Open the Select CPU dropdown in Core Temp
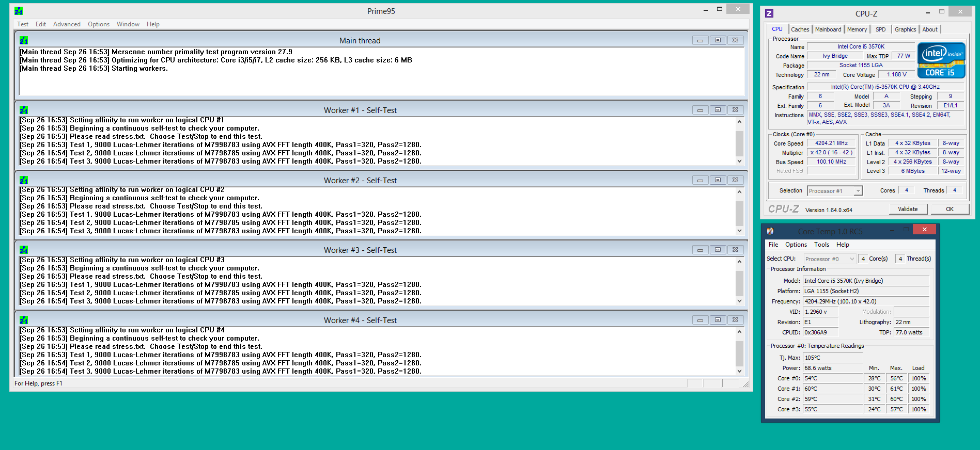Viewport: 980px width, 450px height. click(x=830, y=259)
